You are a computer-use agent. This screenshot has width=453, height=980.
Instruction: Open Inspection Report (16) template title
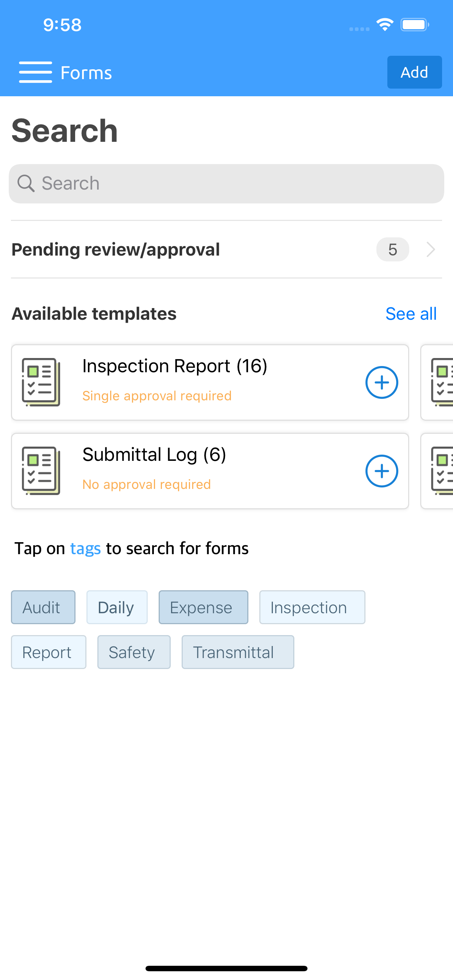tap(175, 366)
